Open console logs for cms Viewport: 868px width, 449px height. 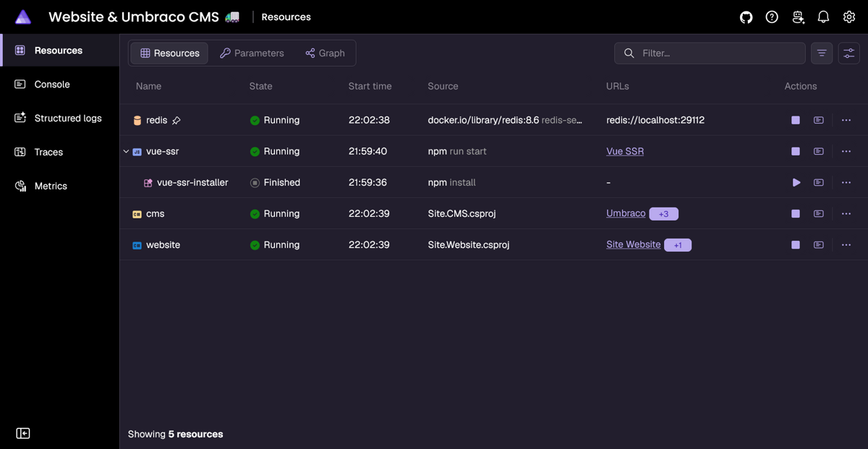coord(819,213)
